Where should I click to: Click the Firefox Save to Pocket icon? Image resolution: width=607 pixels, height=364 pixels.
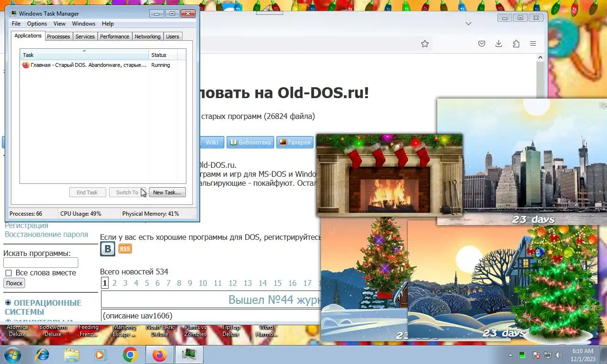pyautogui.click(x=481, y=44)
